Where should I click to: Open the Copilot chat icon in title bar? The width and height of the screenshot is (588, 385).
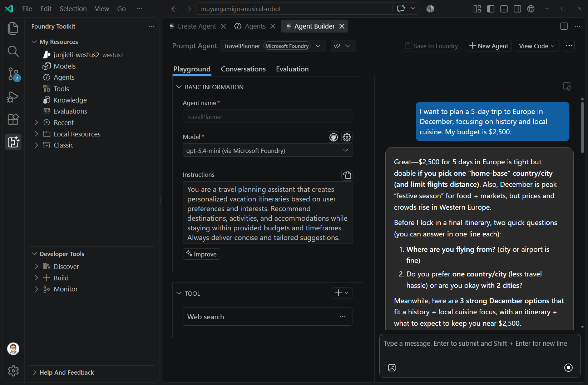tap(401, 9)
